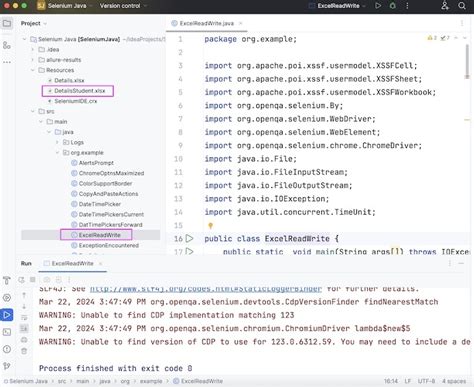Open the Code With Me user icon

(x=445, y=6)
